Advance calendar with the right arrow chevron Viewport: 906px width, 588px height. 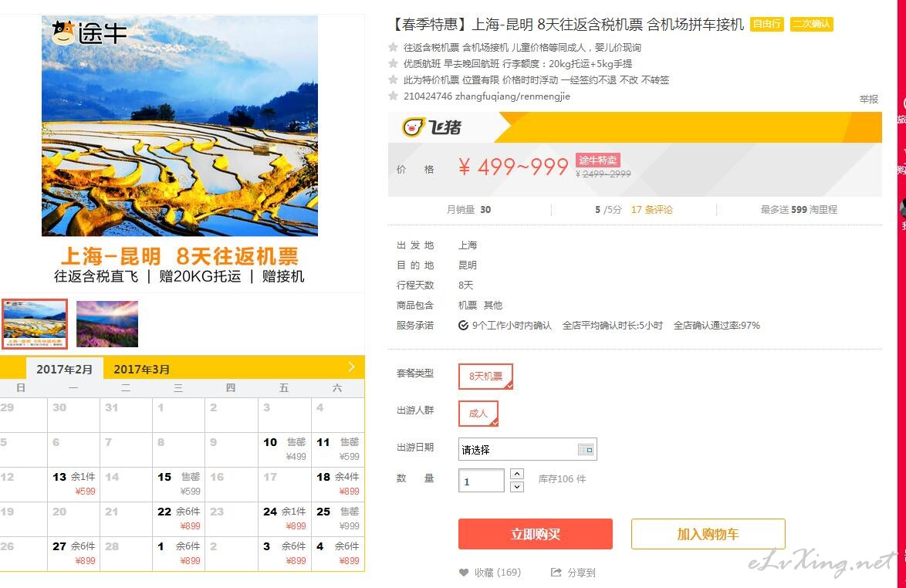(351, 367)
